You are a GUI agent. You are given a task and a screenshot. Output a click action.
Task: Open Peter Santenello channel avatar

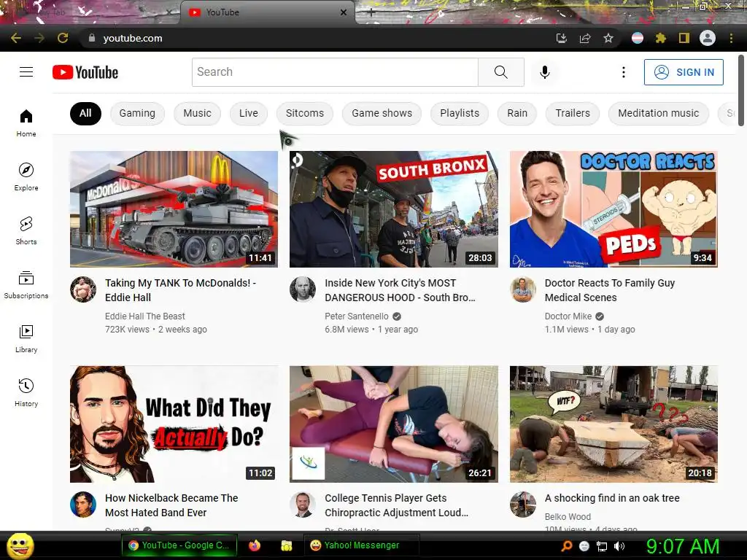pyautogui.click(x=303, y=289)
